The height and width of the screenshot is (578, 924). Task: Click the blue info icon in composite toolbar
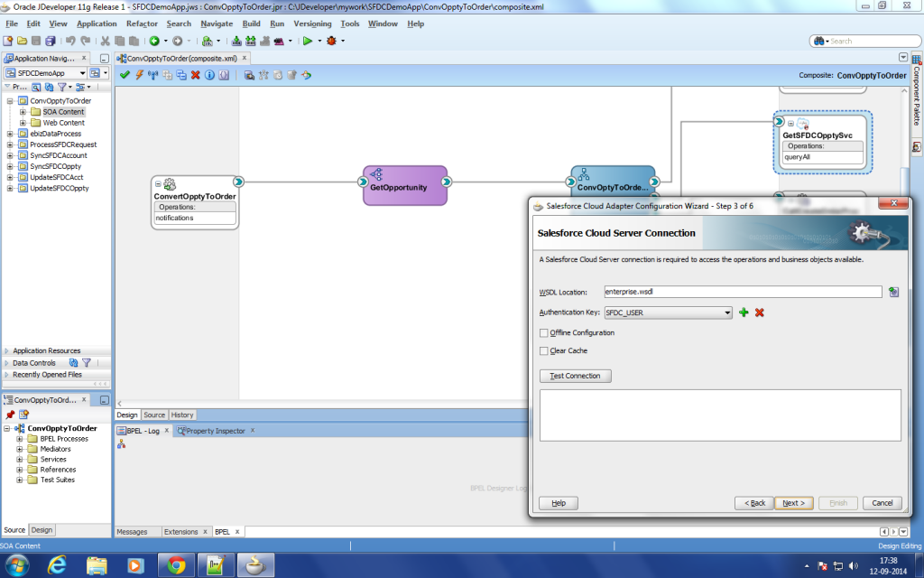(209, 75)
